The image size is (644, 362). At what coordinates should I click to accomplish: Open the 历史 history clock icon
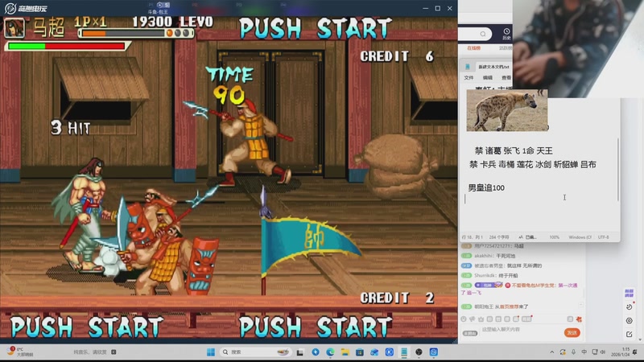pyautogui.click(x=506, y=34)
